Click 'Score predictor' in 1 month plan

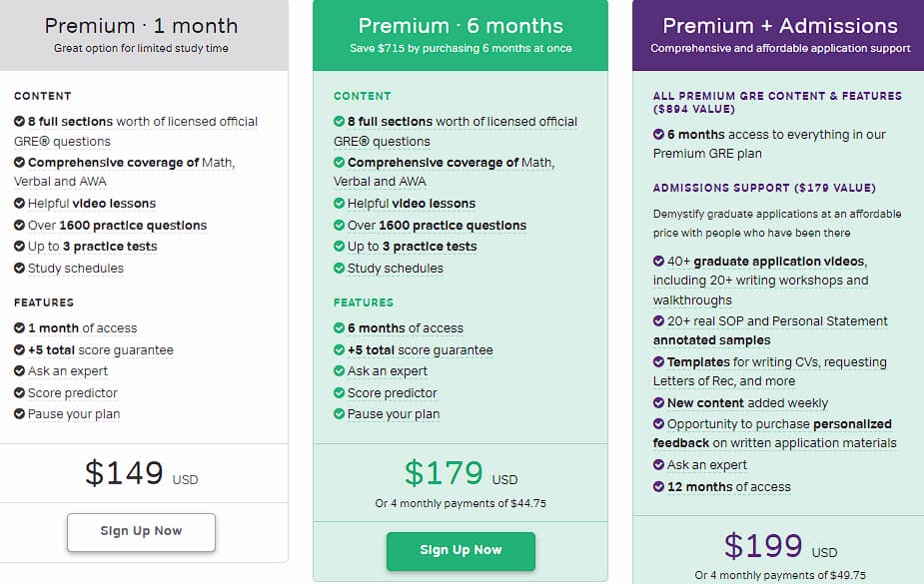(73, 392)
